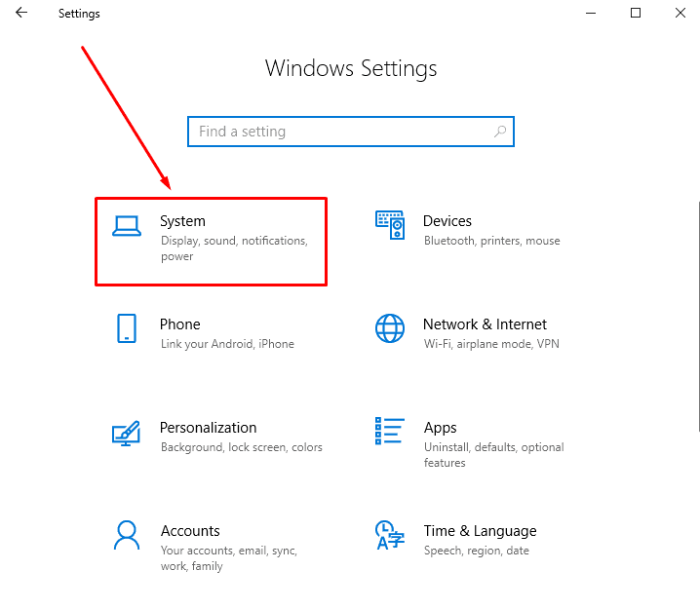Click 'Bluetooth, printers, mouse' description
Image resolution: width=700 pixels, height=609 pixels.
point(492,241)
